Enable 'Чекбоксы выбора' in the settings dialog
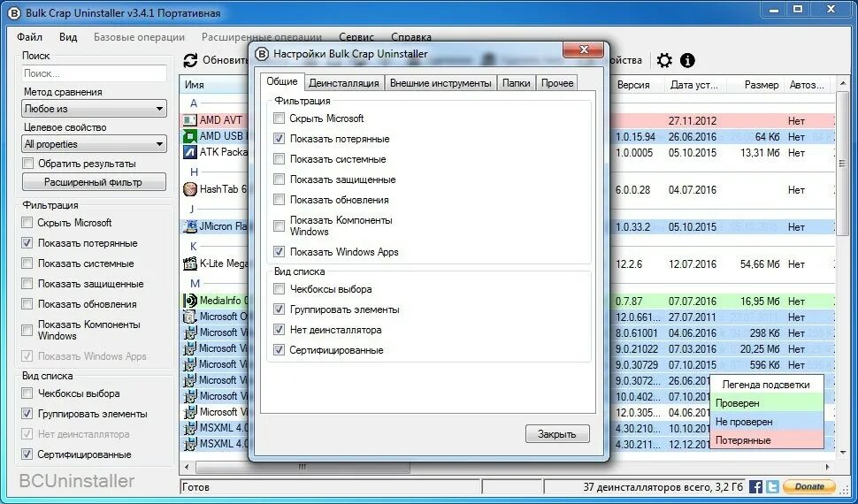This screenshot has width=858, height=504. pos(279,289)
